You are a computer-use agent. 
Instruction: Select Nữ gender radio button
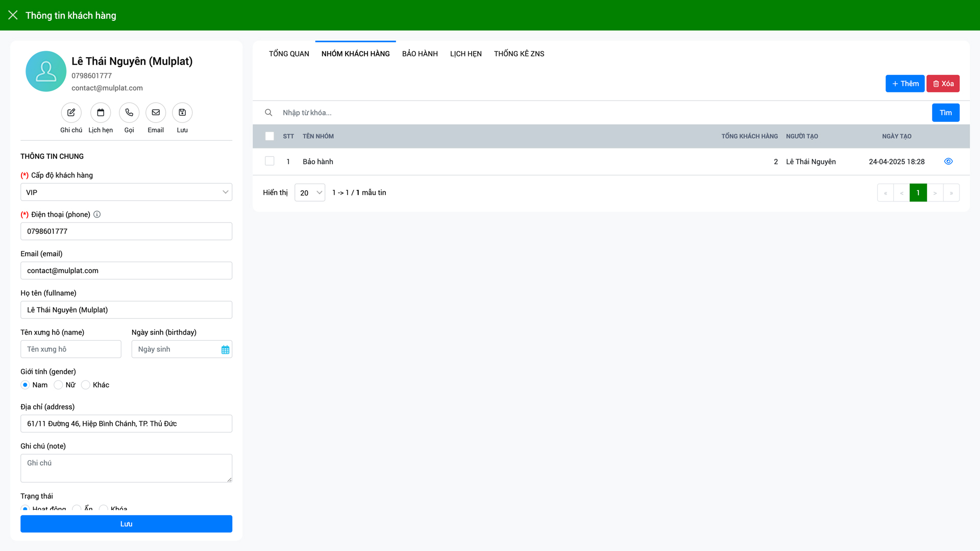coord(58,385)
